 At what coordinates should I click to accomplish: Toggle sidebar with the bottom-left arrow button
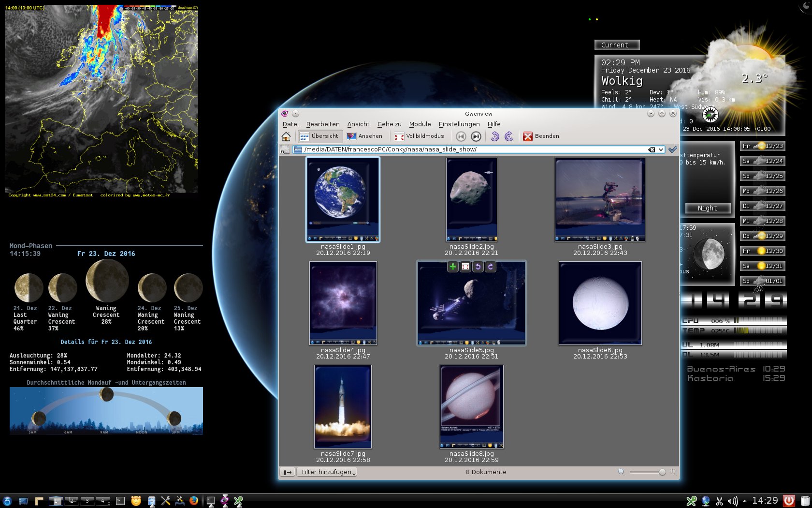pos(288,472)
